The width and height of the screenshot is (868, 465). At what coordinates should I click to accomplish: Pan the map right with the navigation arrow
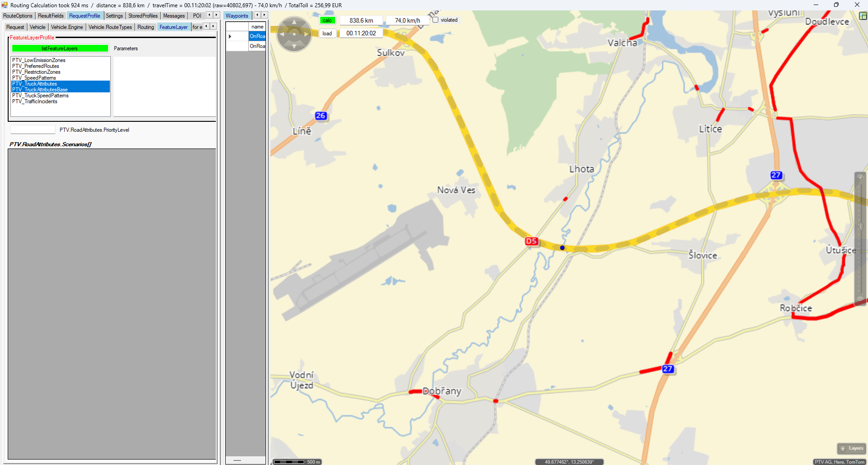307,34
